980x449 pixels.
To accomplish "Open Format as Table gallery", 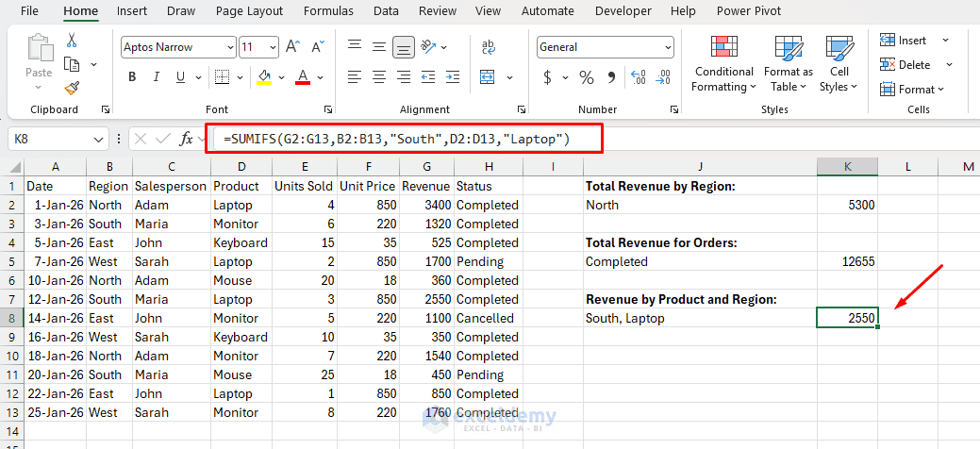I will 789,64.
